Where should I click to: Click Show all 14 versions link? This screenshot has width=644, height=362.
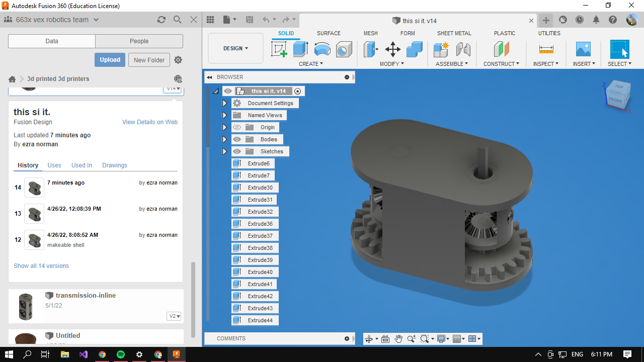point(41,266)
